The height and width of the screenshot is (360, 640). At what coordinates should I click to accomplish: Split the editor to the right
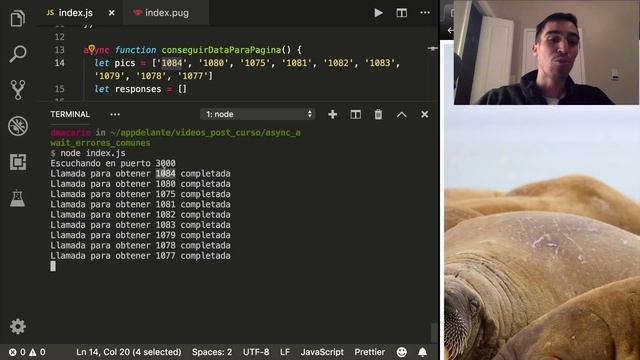point(402,13)
